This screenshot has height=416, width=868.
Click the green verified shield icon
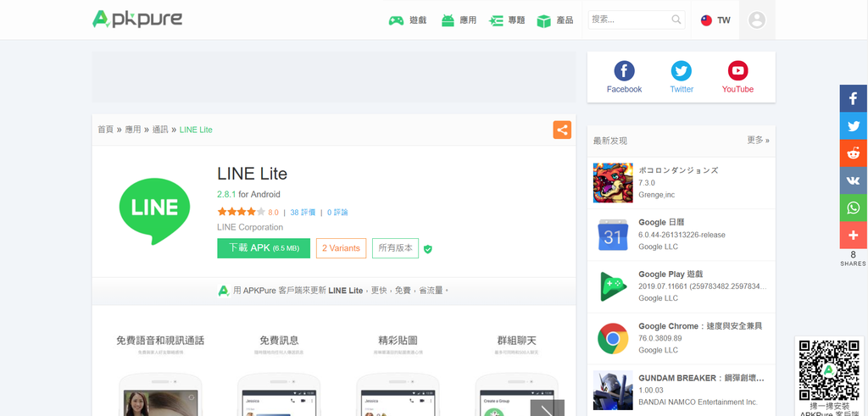coord(428,249)
